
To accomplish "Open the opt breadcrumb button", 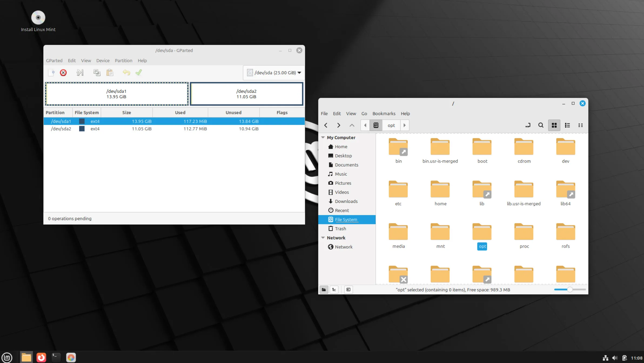I will point(391,125).
